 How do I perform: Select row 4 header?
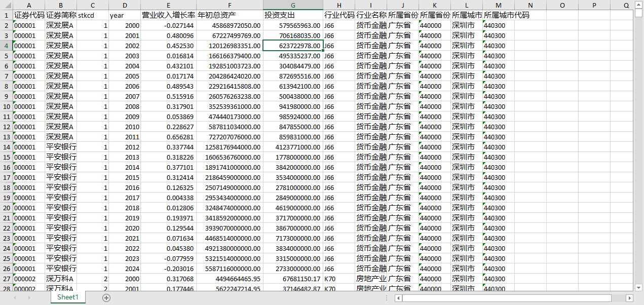click(6, 46)
